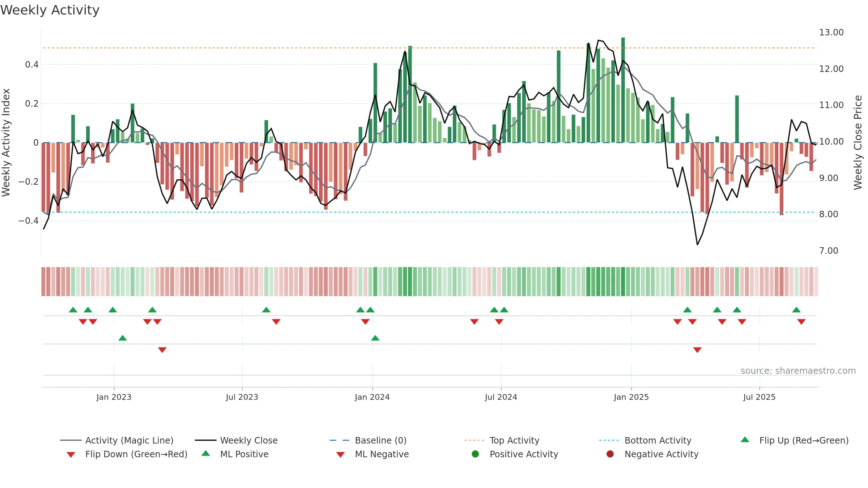This screenshot has width=868, height=488.
Task: Click the green triangle icon beside Flip Up
Action: (745, 440)
